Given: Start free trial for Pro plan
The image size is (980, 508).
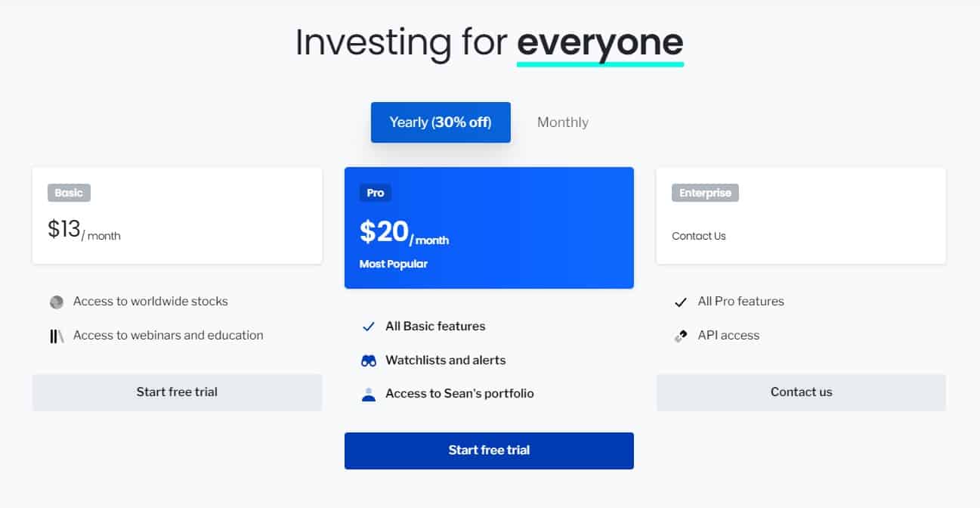Looking at the screenshot, I should [x=489, y=451].
